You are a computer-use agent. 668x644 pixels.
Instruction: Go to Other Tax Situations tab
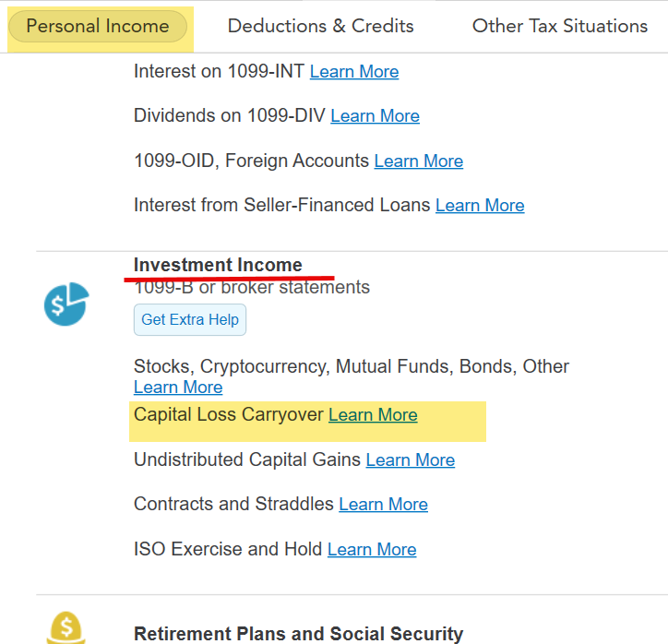[559, 26]
